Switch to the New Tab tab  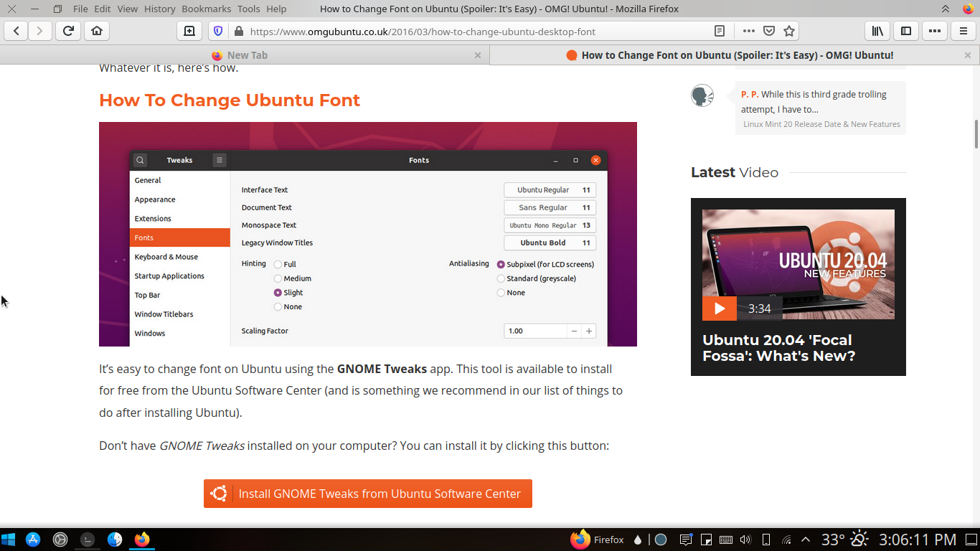point(245,55)
